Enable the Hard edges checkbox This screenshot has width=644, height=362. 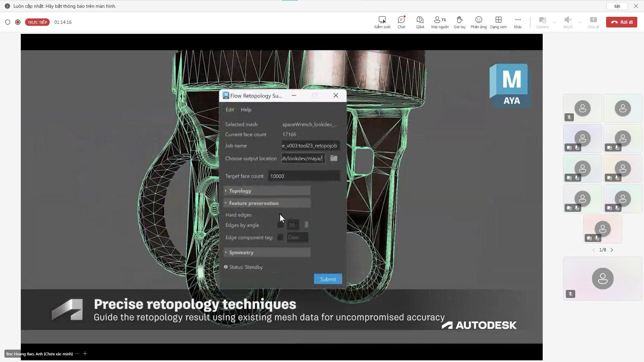[x=280, y=214]
